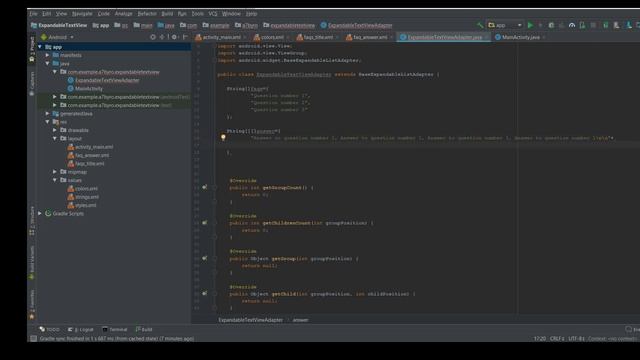Open the VCS menu
640x360 pixels.
[213, 14]
